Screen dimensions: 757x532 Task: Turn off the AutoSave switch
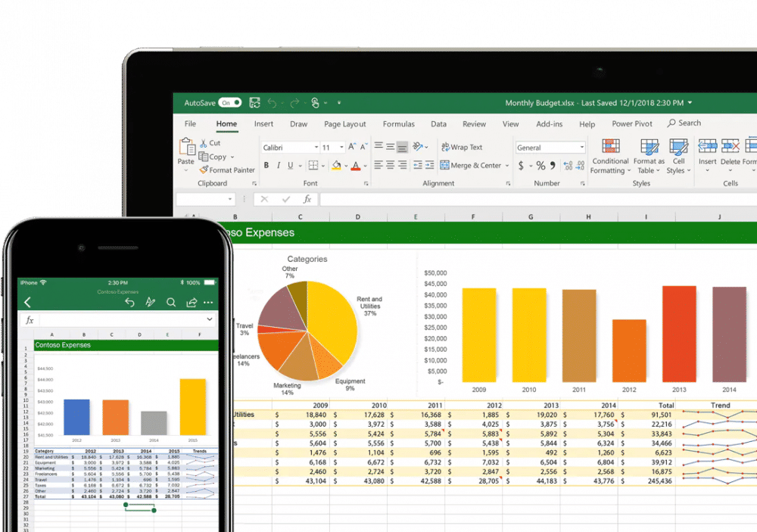[230, 103]
